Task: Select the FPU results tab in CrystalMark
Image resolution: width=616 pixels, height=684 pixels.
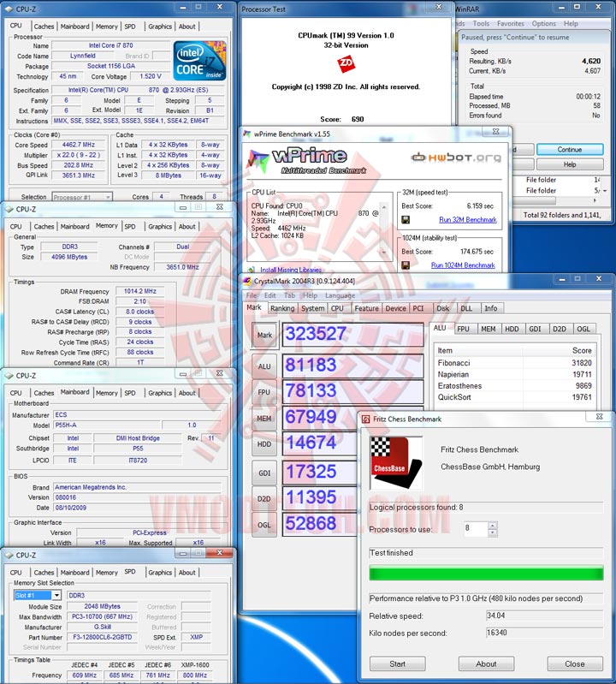Action: 464,329
